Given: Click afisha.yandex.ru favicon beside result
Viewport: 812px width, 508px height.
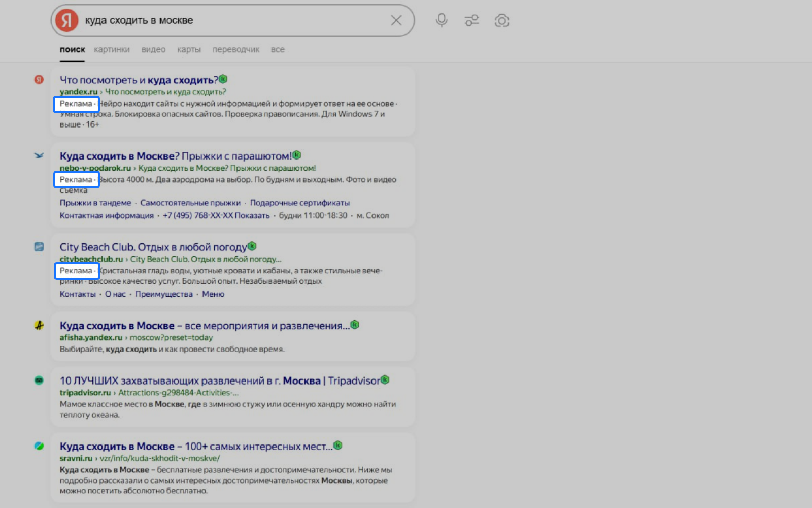Looking at the screenshot, I should point(39,325).
